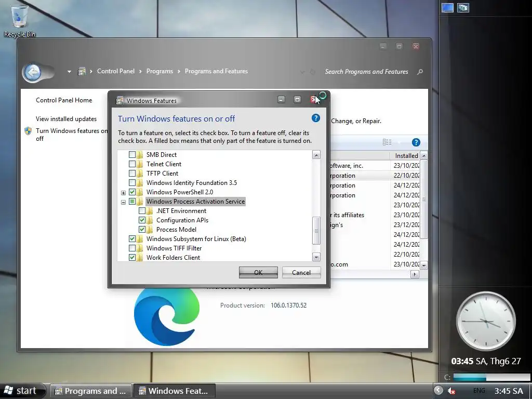Screen dimensions: 532x399
Task: Expand the chevron after Control Panel breadcrumb
Action: 140,72
